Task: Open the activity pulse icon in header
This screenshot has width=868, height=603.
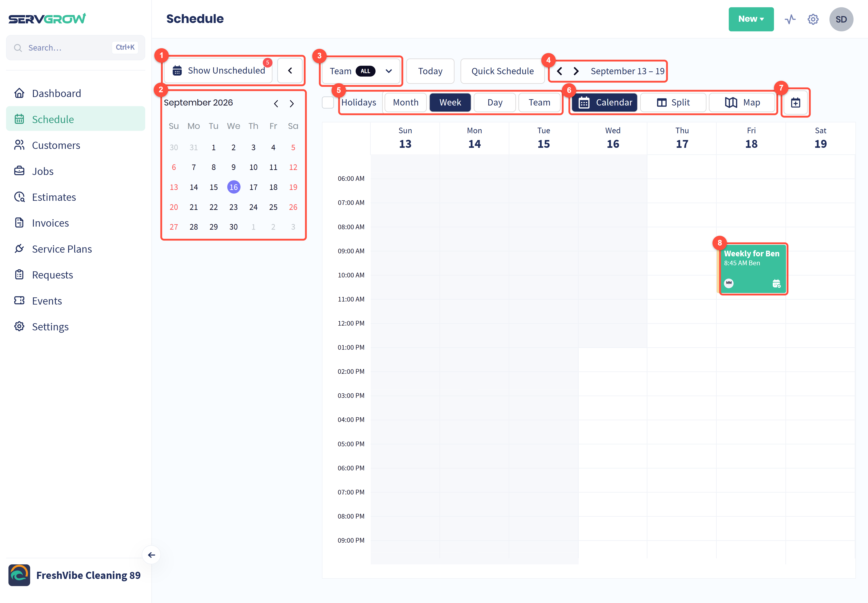Action: (x=790, y=19)
